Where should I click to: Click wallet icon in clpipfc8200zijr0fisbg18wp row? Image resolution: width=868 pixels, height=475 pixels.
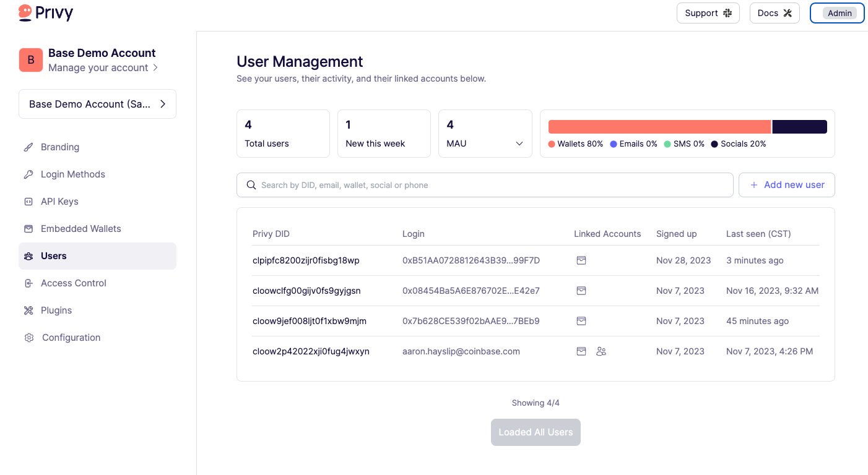(x=581, y=260)
